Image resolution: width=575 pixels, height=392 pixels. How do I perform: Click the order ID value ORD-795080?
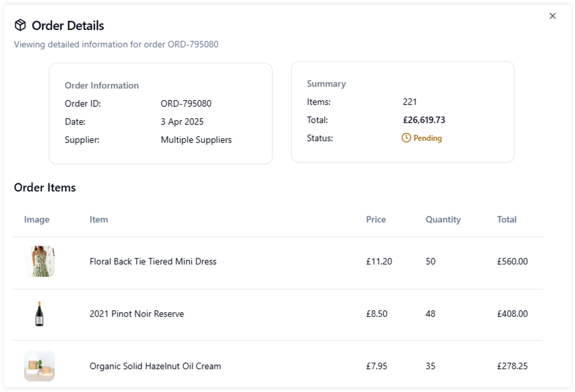(186, 104)
